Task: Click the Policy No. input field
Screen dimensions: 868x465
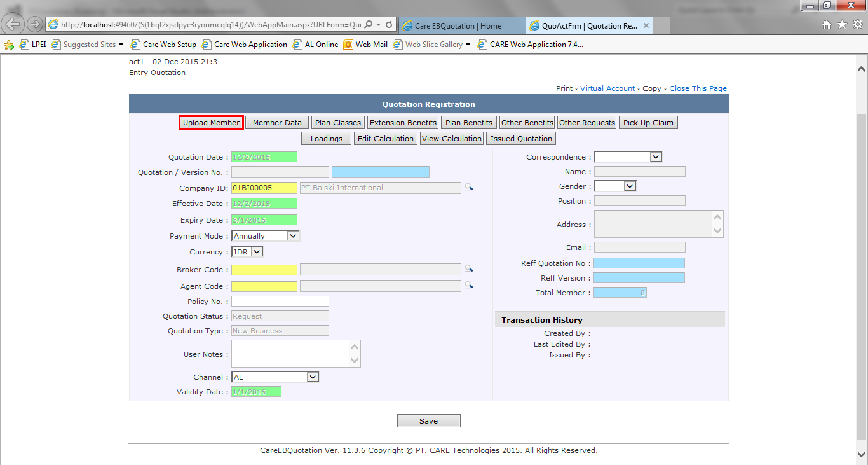Action: pos(280,302)
